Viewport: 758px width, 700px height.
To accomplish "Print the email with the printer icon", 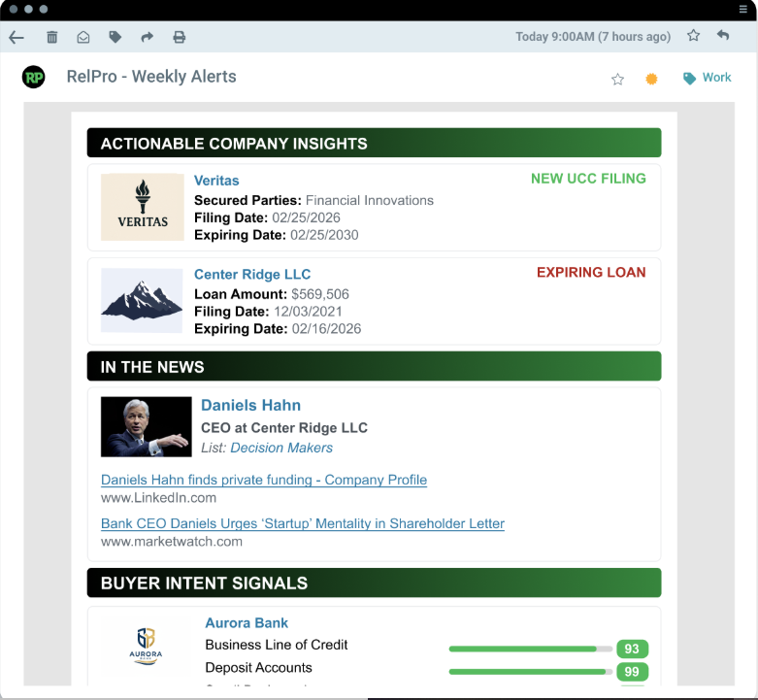I will click(179, 37).
